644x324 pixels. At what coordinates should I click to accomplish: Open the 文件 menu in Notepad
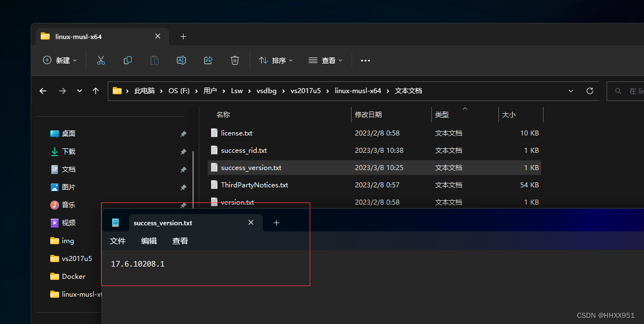(118, 241)
